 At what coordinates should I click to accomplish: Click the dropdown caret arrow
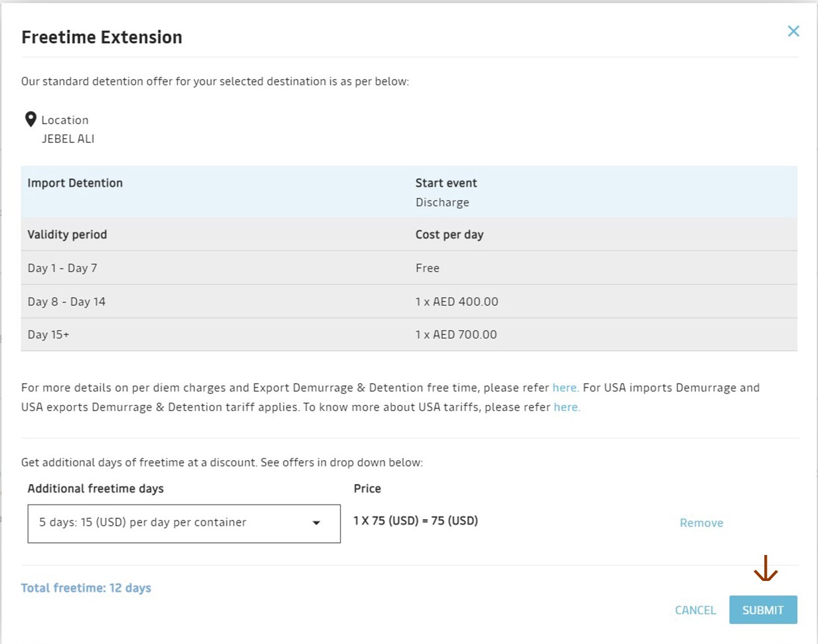[x=316, y=523]
